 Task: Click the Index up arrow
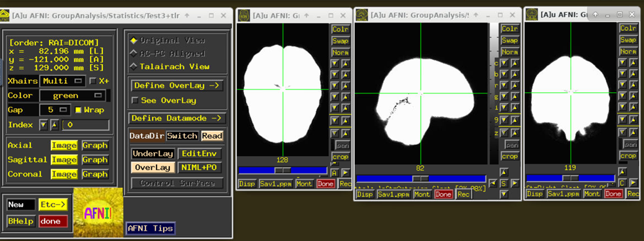click(x=55, y=125)
